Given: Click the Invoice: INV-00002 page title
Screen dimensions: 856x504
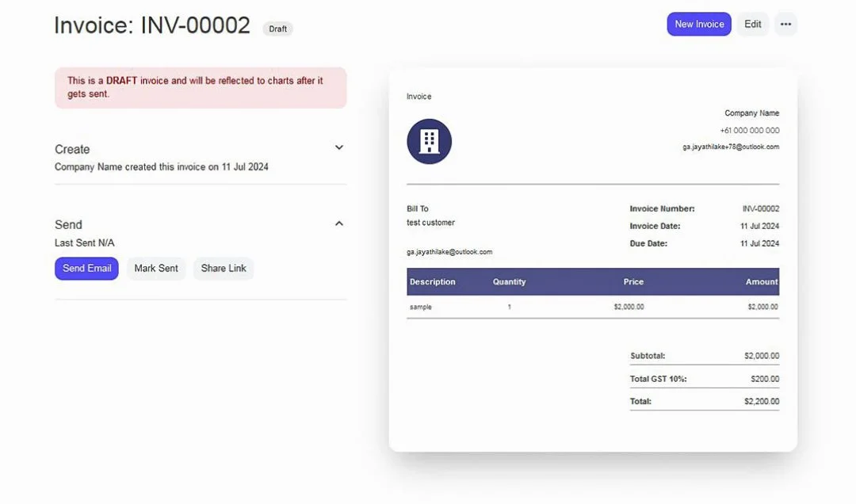Looking at the screenshot, I should pyautogui.click(x=152, y=25).
